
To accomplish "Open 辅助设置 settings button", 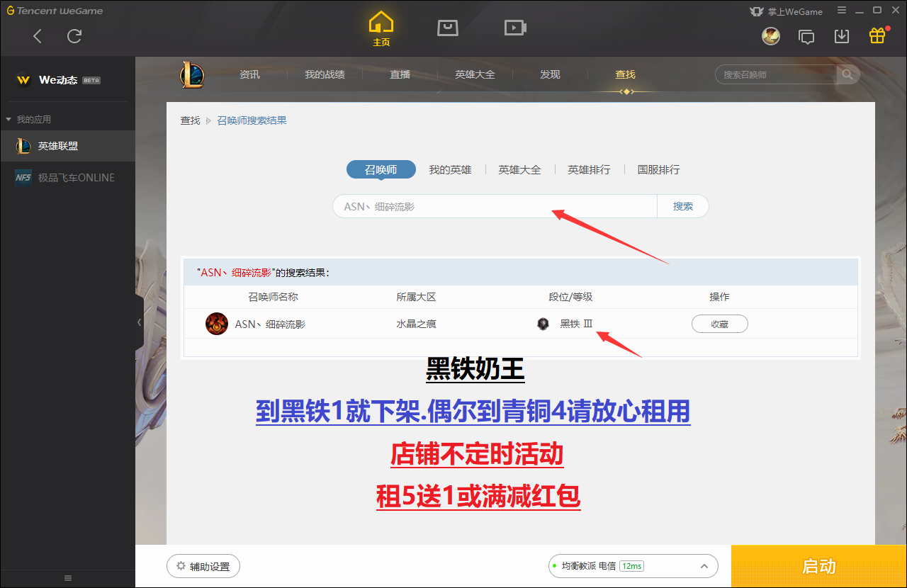I will pos(203,566).
